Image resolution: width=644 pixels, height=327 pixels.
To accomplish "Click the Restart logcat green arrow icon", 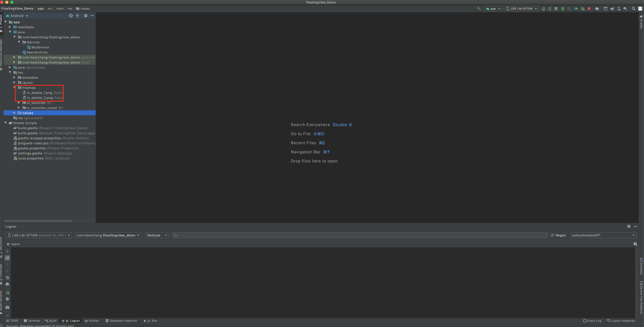I will coord(7,293).
